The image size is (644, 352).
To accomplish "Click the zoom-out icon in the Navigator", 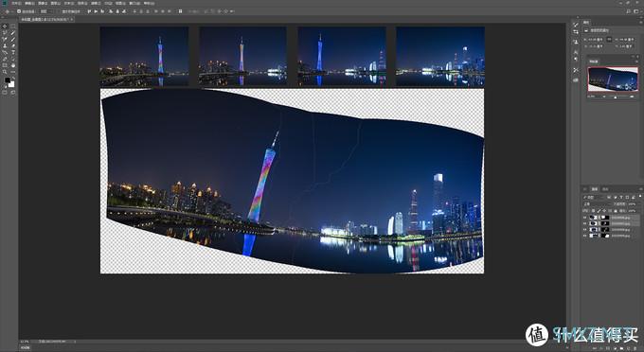I will click(x=604, y=97).
